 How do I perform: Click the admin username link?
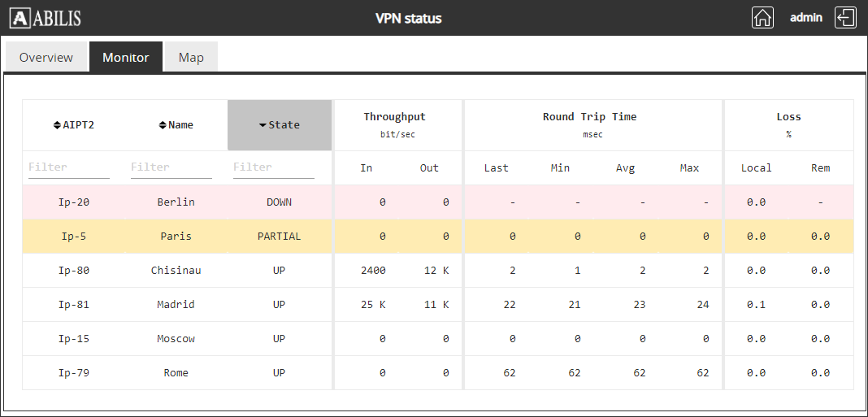pyautogui.click(x=805, y=17)
